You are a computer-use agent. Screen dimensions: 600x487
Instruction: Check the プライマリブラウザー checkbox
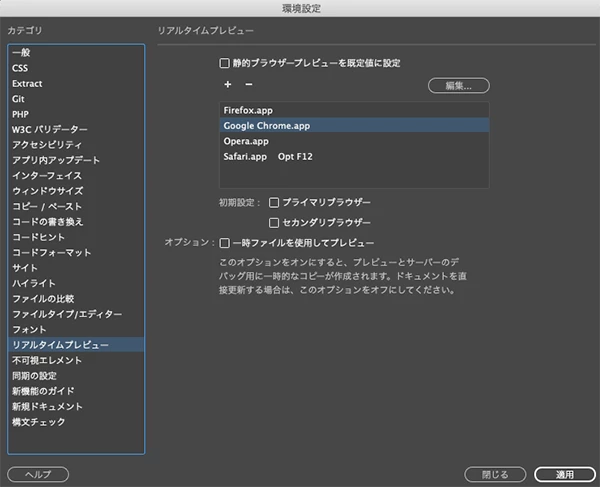pyautogui.click(x=274, y=202)
